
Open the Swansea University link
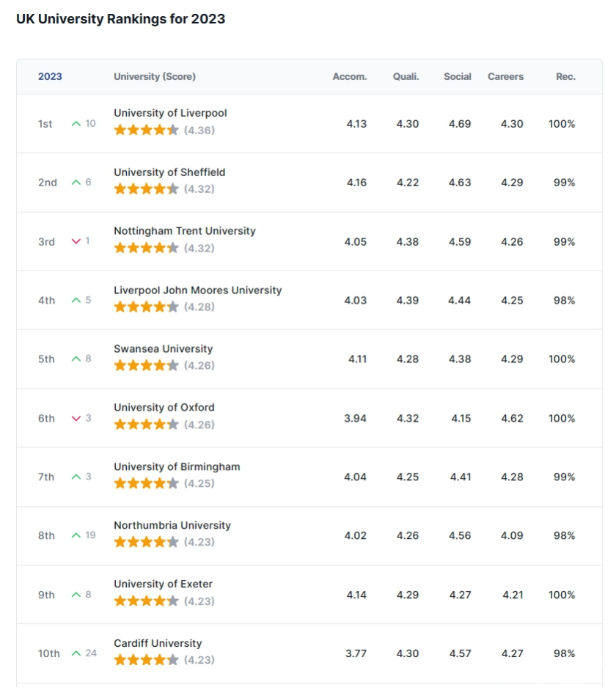163,349
